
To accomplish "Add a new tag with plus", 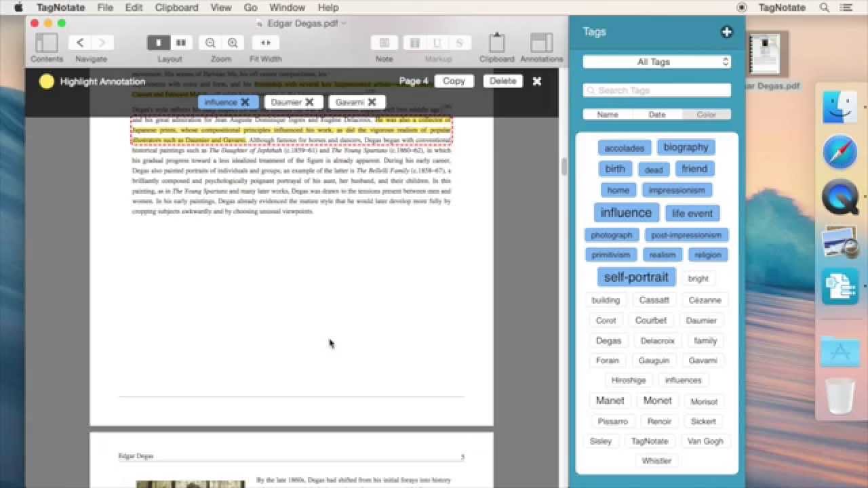I will 727,32.
